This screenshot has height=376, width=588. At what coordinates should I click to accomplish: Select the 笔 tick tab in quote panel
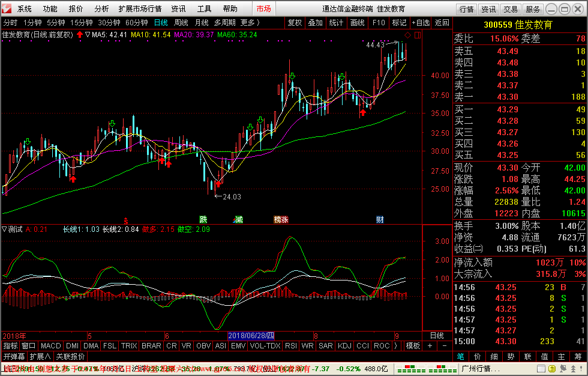461,356
